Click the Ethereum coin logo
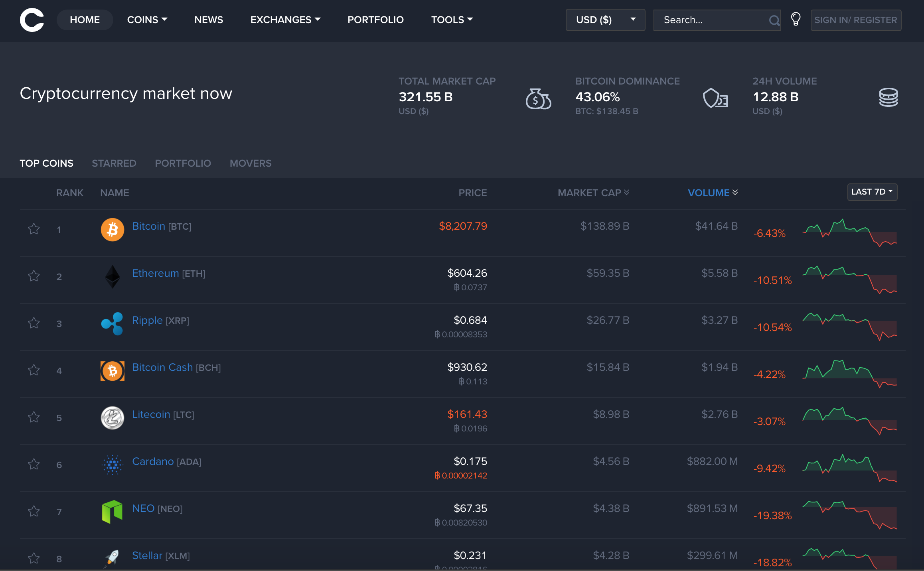 (x=112, y=276)
